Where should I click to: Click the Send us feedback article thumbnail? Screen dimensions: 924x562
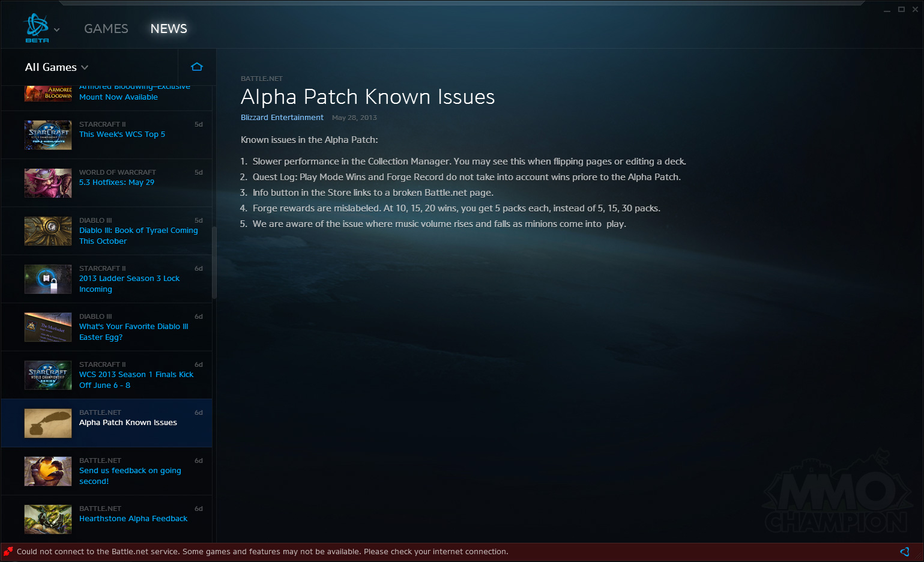point(48,471)
